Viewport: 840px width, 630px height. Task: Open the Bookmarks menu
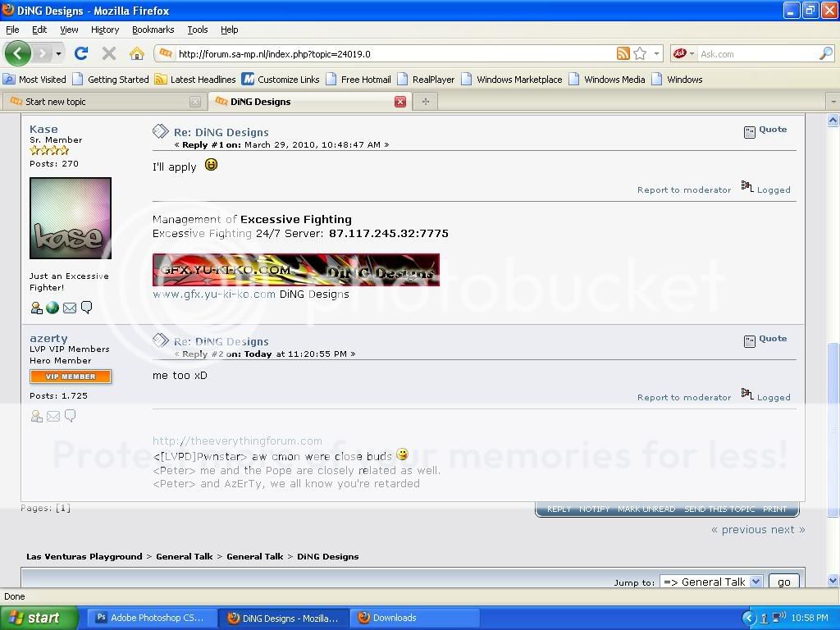point(153,30)
